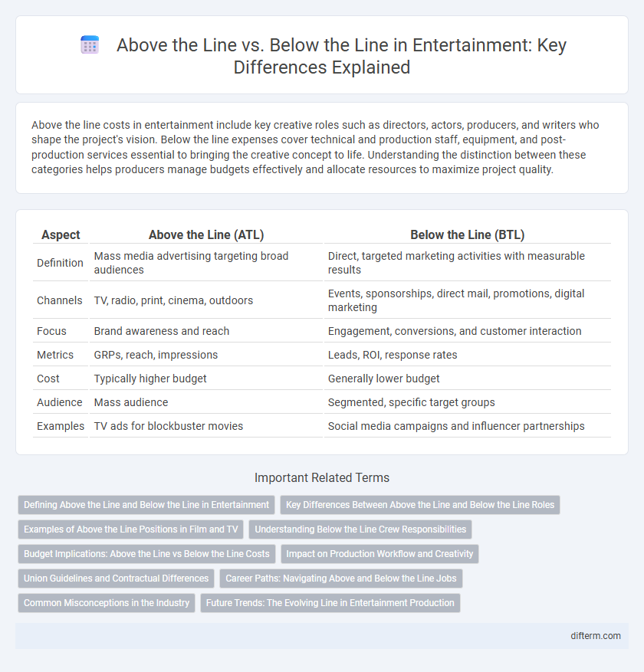This screenshot has width=644, height=672.
Task: Open 'Impact on Production Workflow and Creativity' tag
Action: click(x=379, y=554)
